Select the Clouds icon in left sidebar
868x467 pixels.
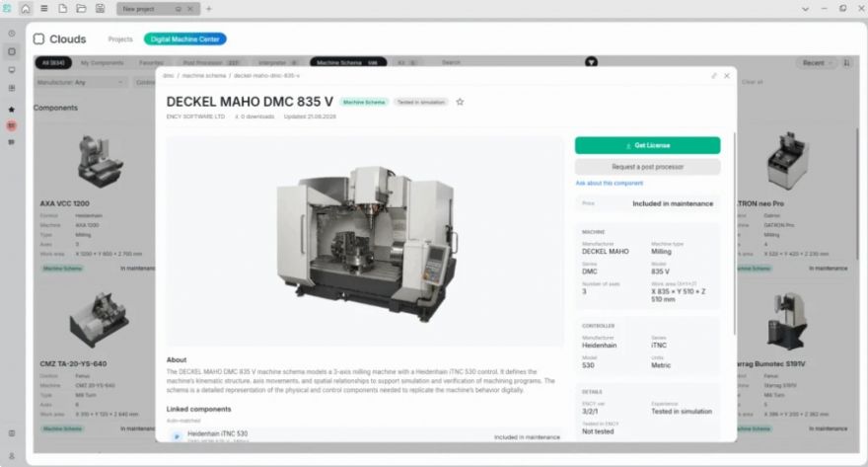[12, 51]
